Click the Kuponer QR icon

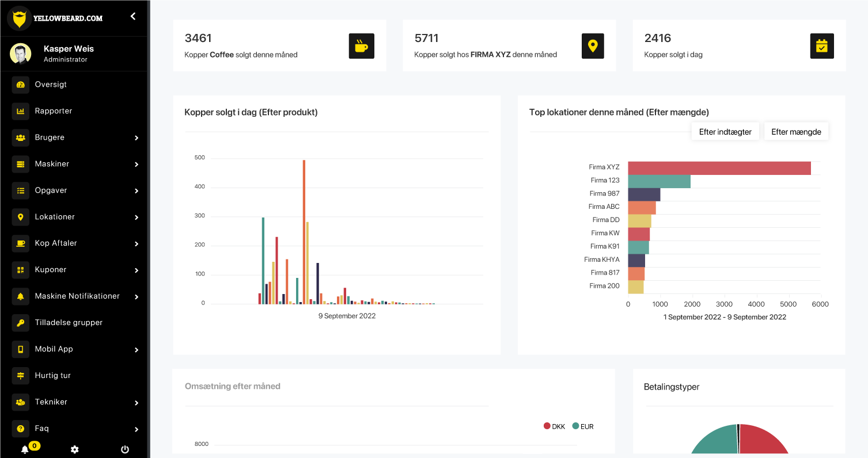(x=21, y=270)
